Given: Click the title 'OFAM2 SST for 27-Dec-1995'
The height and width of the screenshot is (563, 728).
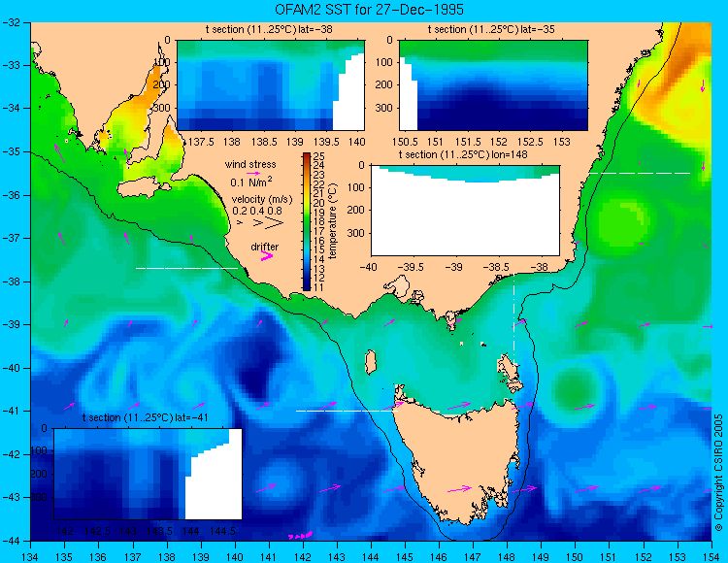Looking at the screenshot, I should tap(369, 10).
